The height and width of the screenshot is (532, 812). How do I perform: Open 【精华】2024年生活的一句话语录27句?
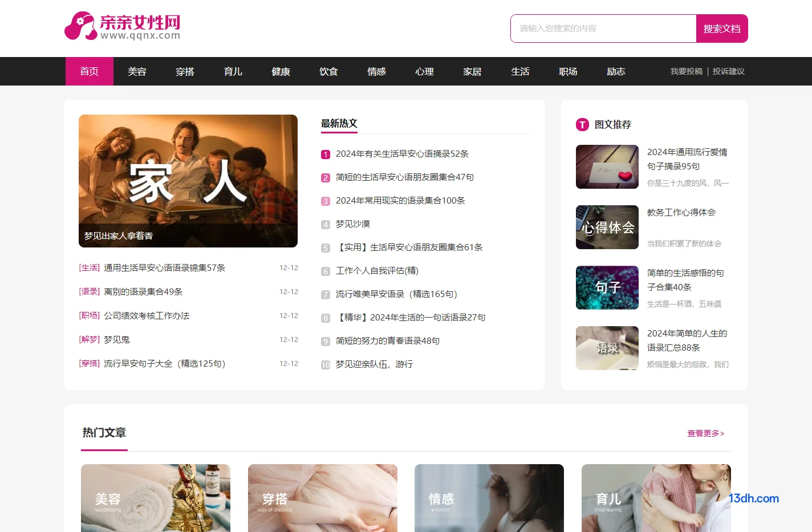pyautogui.click(x=411, y=318)
